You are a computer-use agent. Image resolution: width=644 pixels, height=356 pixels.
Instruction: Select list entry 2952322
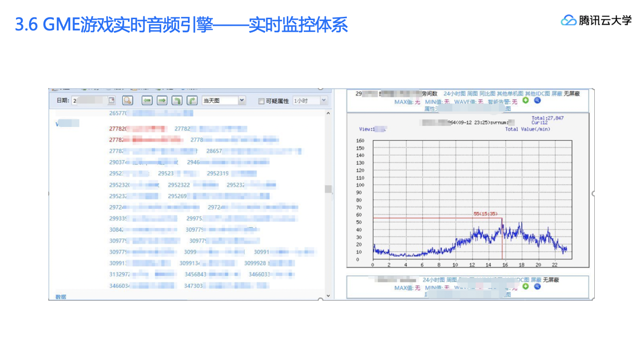click(179, 185)
